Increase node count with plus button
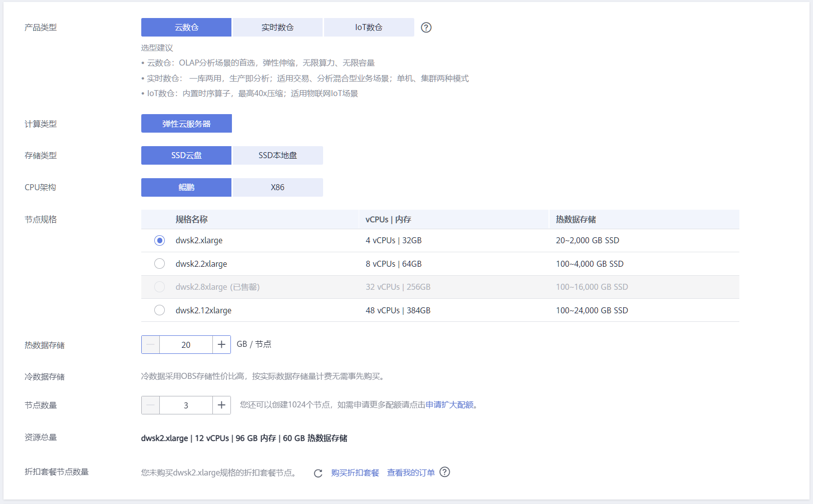The width and height of the screenshot is (813, 504). pyautogui.click(x=221, y=405)
